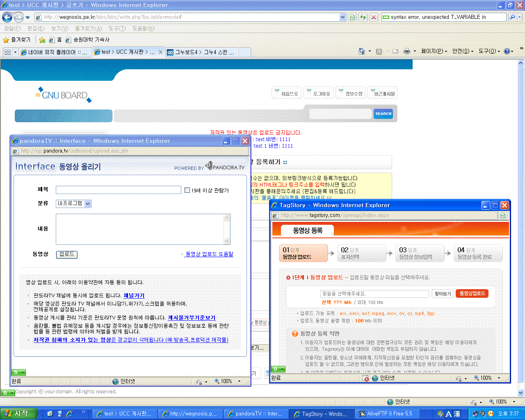Open zoom level dropdown in TagStory status bar
This screenshot has height=420, width=525.
coord(499,378)
